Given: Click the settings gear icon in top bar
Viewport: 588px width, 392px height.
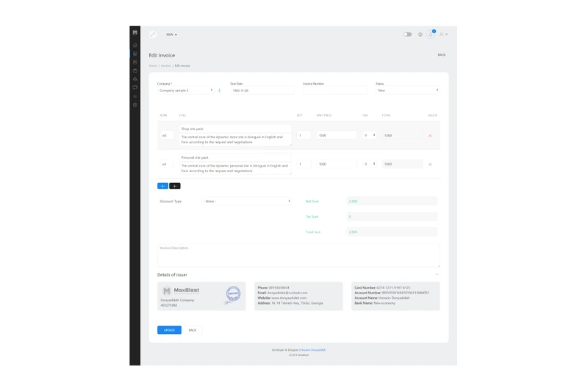Looking at the screenshot, I should coord(420,35).
